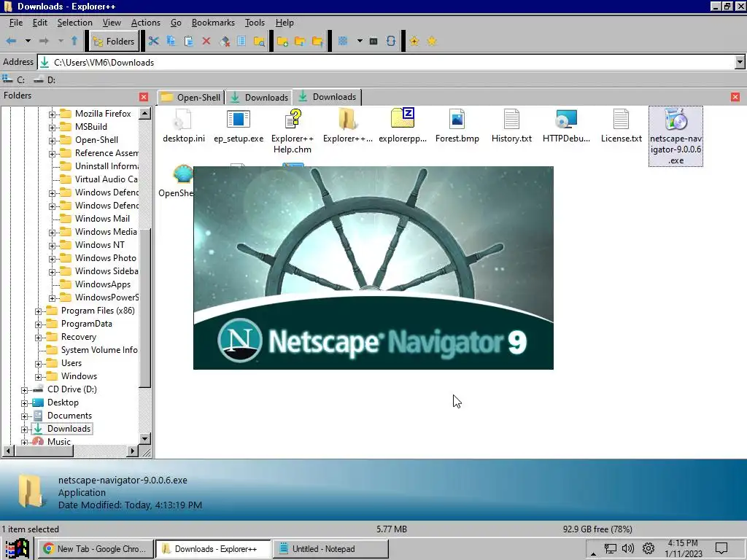Screen dimensions: 747x560
Task: Select the History.txt file
Action: click(x=511, y=125)
